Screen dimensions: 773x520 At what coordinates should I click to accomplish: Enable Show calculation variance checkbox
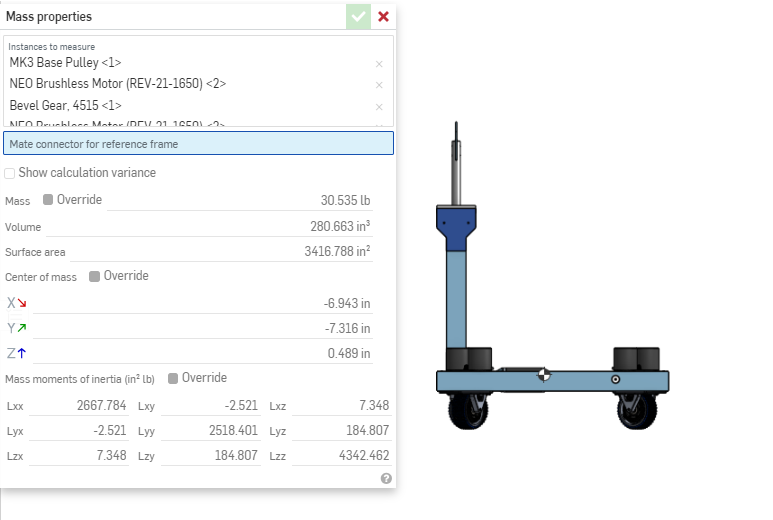[x=9, y=173]
